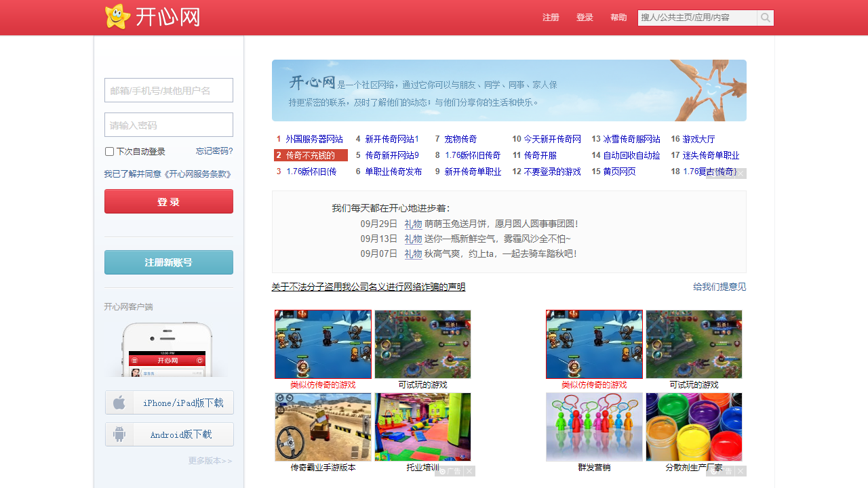Click the 请输入密码 password field
868x488 pixels.
point(169,125)
